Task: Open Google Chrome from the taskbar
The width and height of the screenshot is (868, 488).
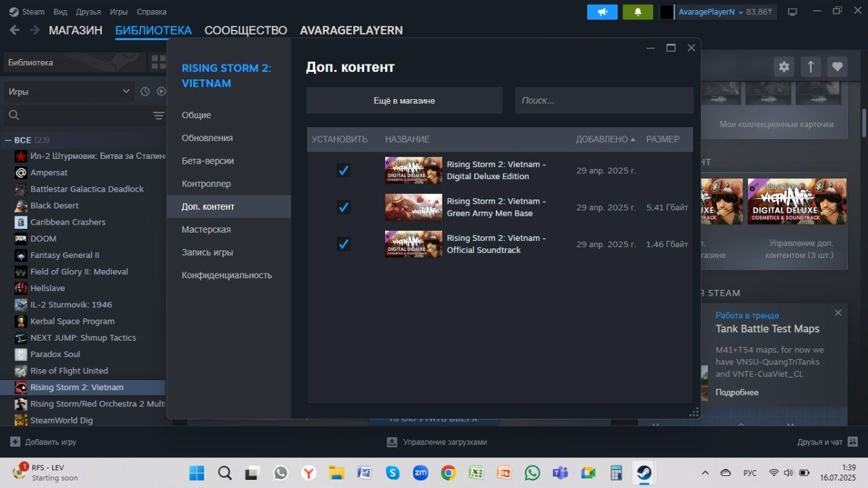Action: pos(448,472)
